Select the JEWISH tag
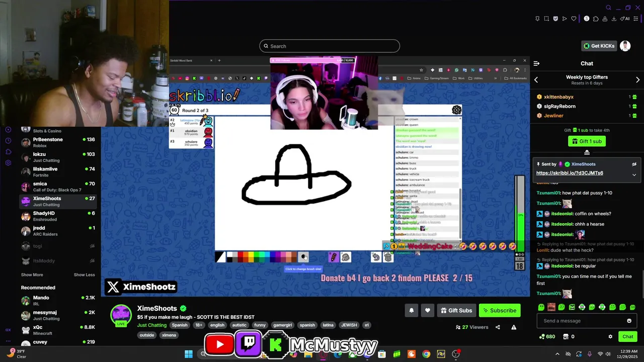Viewport: 644px width, 362px height. (349, 325)
